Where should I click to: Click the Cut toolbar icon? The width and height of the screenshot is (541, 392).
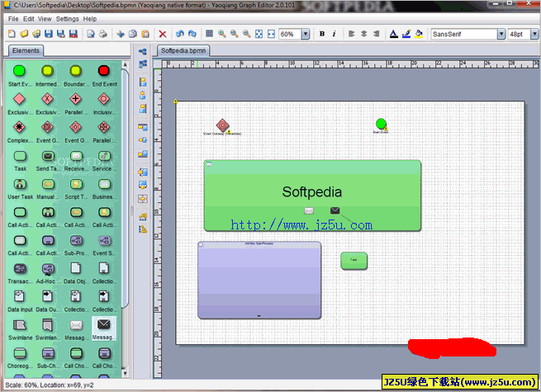120,34
